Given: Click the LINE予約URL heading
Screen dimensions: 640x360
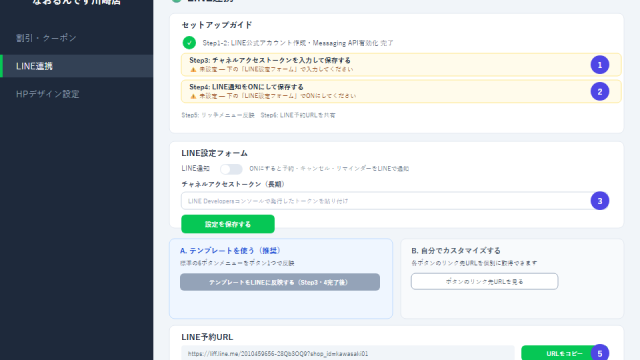Looking at the screenshot, I should click(207, 337).
